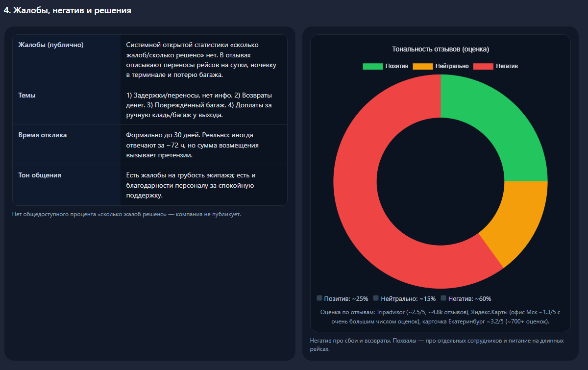Click the green Позитив legend swatch

pyautogui.click(x=372, y=66)
